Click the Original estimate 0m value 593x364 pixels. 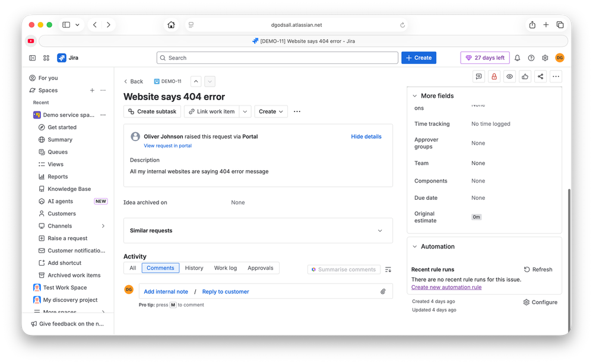(x=477, y=217)
